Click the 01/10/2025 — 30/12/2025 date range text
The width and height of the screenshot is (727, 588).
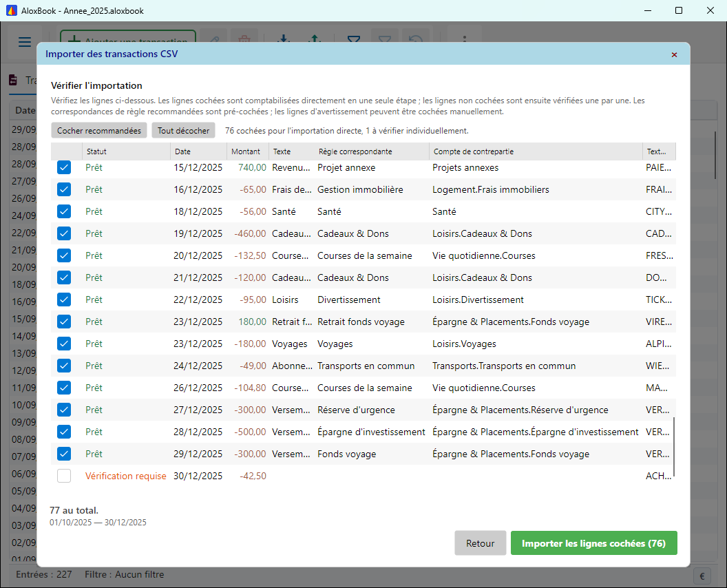98,522
